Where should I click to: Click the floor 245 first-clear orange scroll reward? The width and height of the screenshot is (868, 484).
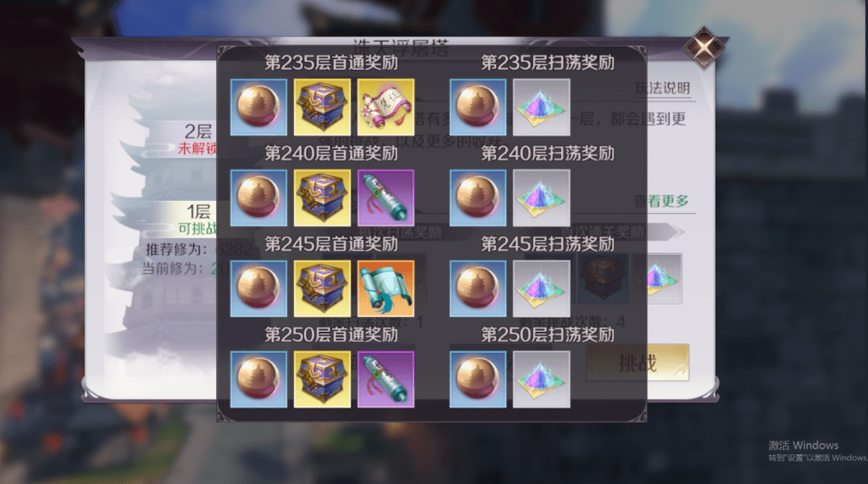(386, 289)
